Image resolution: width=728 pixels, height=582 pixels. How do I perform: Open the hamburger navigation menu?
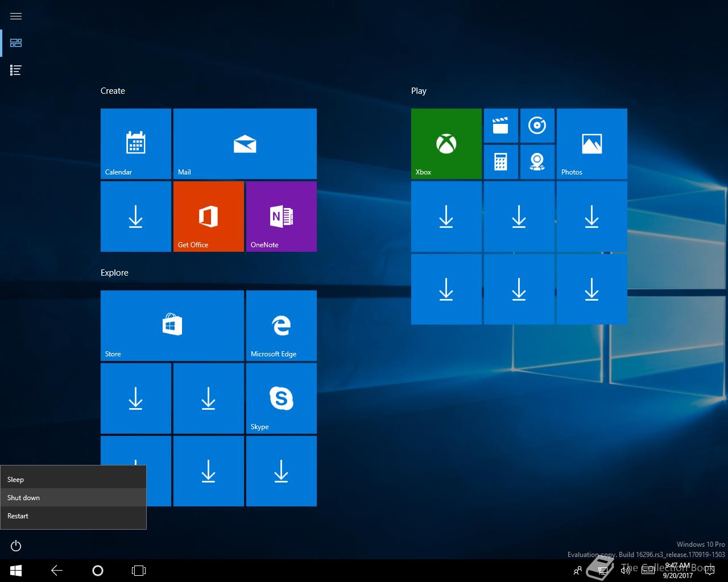(x=16, y=16)
